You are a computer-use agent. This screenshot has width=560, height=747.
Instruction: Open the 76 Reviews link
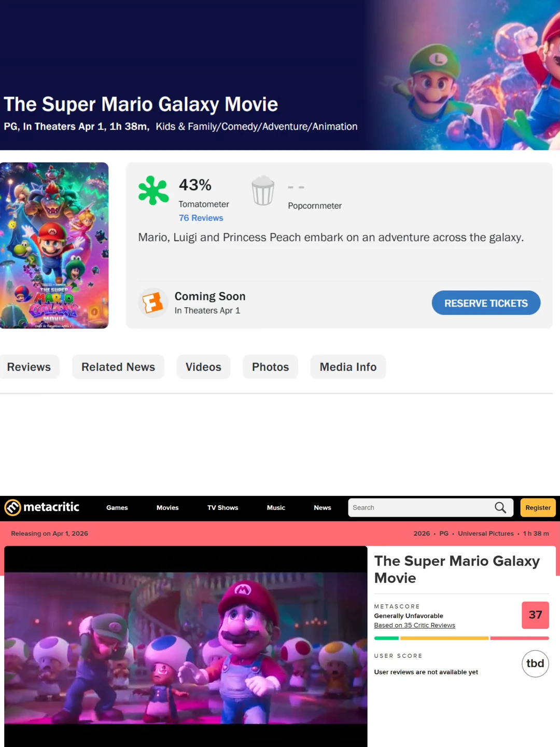[x=201, y=218]
